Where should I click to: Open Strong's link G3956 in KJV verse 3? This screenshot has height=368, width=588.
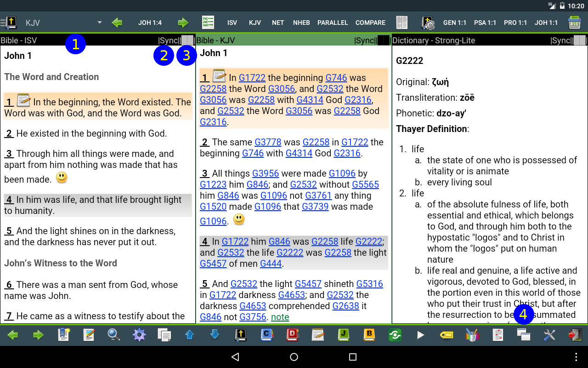pos(266,173)
